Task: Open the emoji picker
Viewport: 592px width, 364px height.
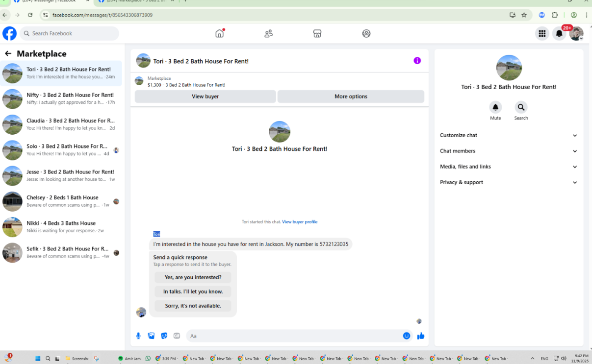Action: pos(407,336)
